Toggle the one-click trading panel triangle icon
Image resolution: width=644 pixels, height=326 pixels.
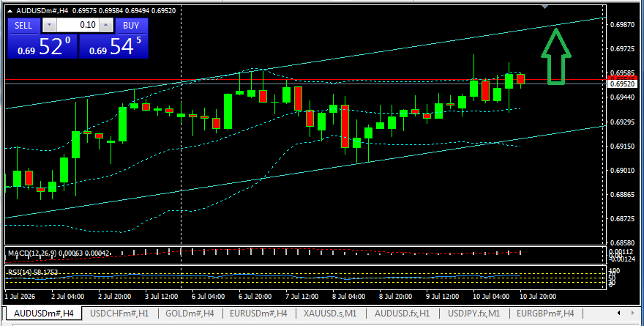(x=10, y=11)
